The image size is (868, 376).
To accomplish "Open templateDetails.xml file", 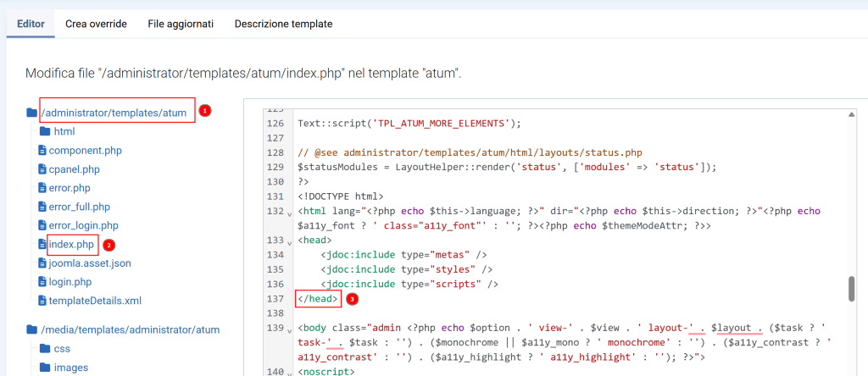I will [95, 301].
